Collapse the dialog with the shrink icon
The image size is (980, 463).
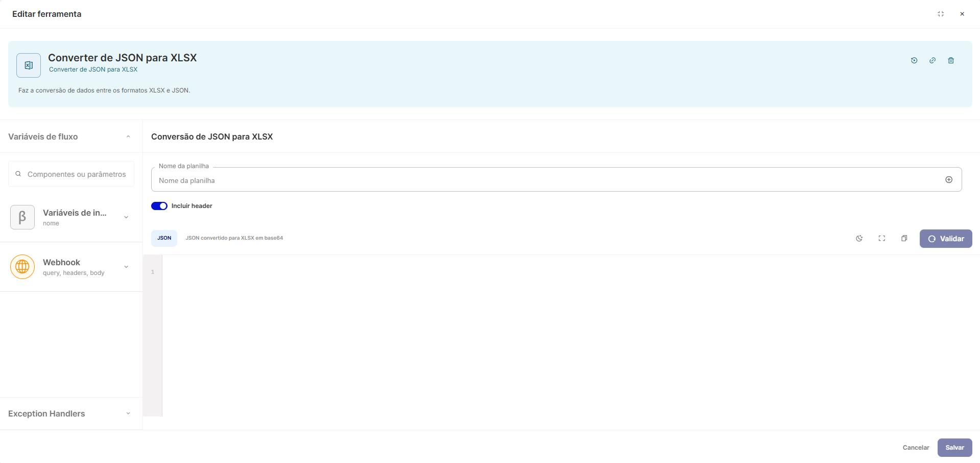941,14
